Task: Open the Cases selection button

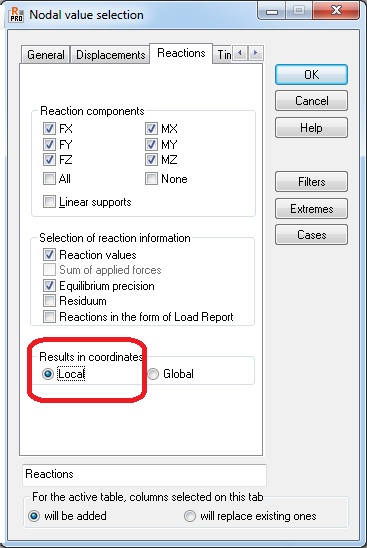Action: pyautogui.click(x=311, y=235)
